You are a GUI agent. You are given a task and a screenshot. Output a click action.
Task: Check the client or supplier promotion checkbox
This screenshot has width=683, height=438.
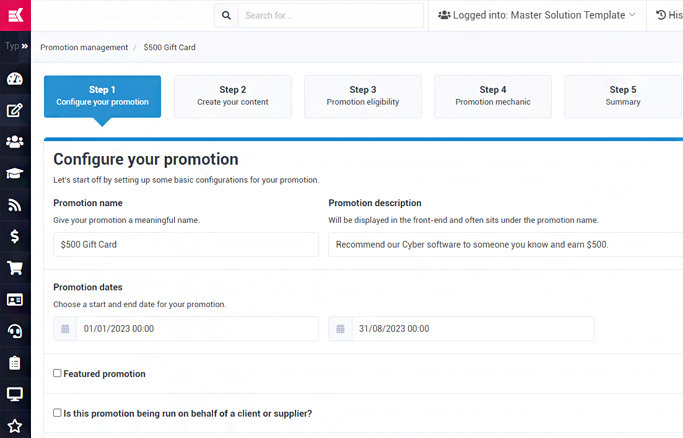coord(58,413)
